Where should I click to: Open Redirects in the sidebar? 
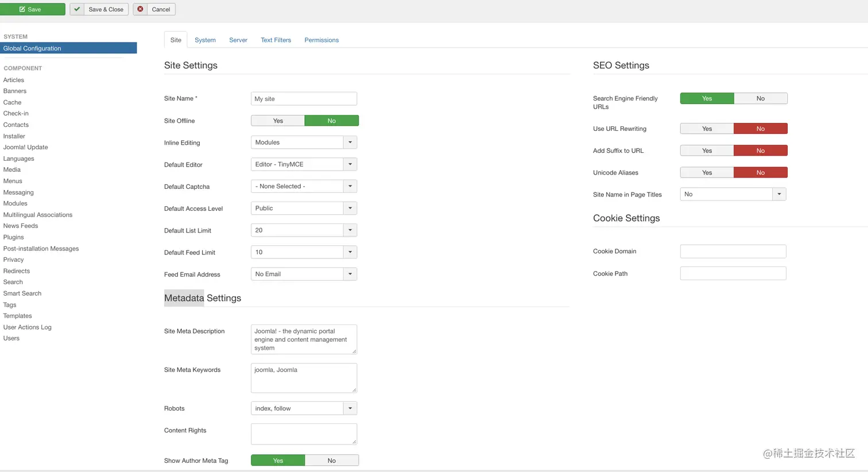pos(17,271)
